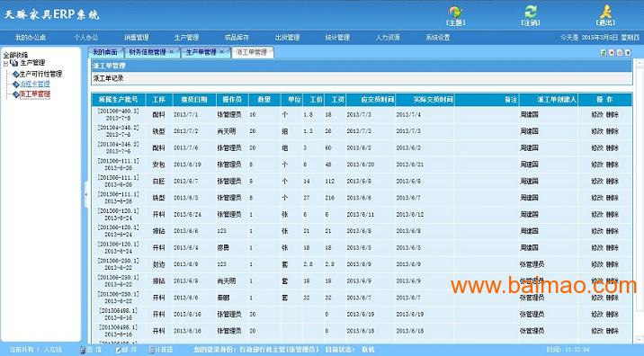Click 修改 in the 配料 2013/7/6 row
The width and height of the screenshot is (644, 356).
(597, 147)
